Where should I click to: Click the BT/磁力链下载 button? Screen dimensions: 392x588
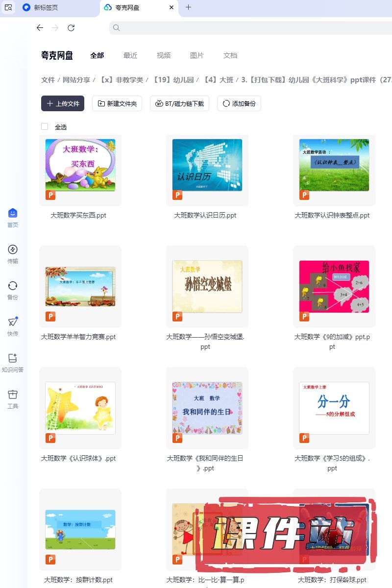(180, 103)
